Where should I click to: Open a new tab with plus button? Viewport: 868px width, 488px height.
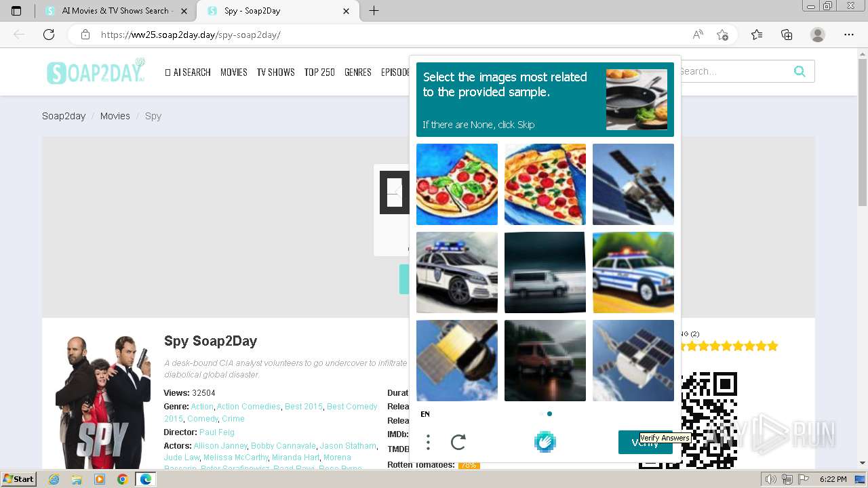[374, 11]
